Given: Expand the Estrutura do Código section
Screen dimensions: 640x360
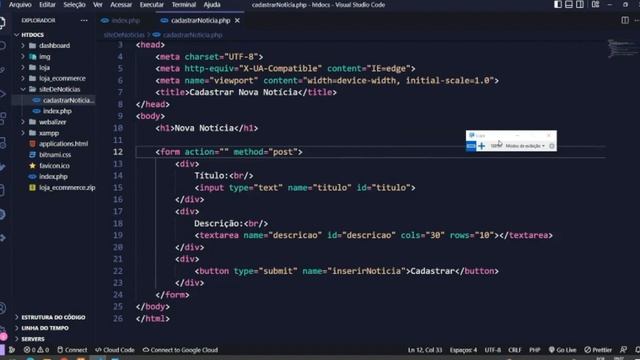Looking at the screenshot, I should (53, 317).
